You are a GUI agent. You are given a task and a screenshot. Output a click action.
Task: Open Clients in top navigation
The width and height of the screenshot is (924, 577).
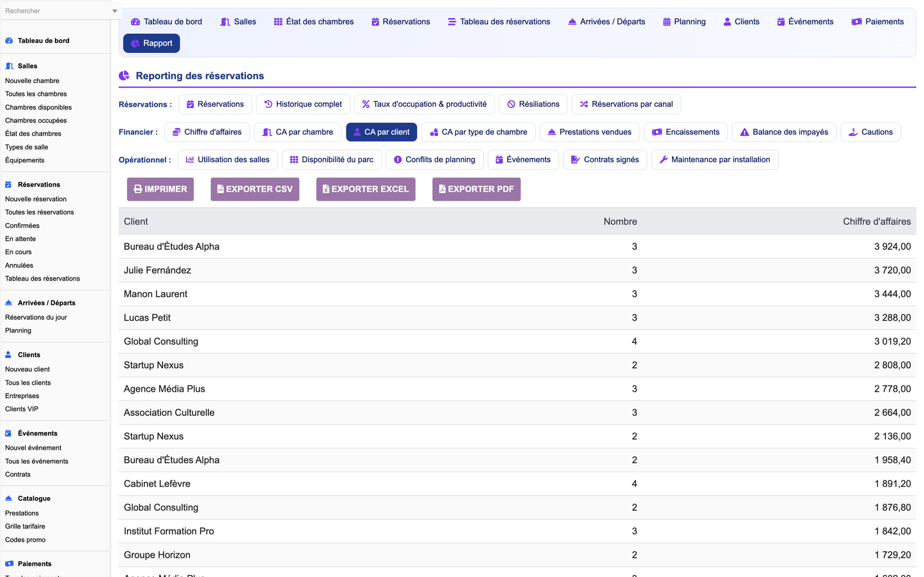tap(741, 22)
